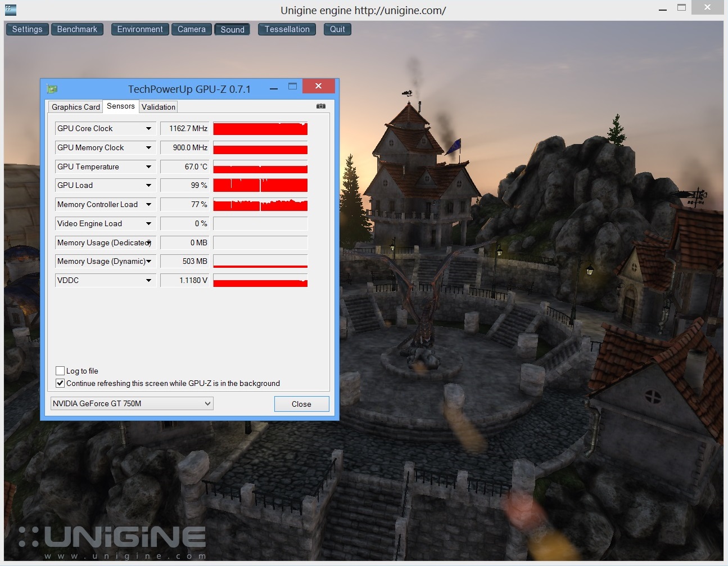Viewport: 728px width, 566px height.
Task: Click the GPU Core Clock graph
Action: pyautogui.click(x=260, y=128)
